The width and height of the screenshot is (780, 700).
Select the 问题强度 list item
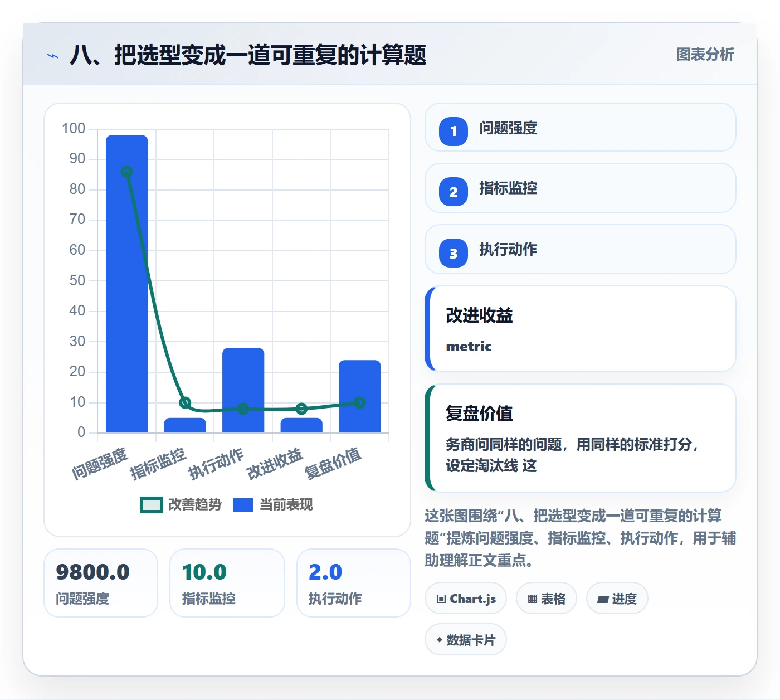pos(581,127)
